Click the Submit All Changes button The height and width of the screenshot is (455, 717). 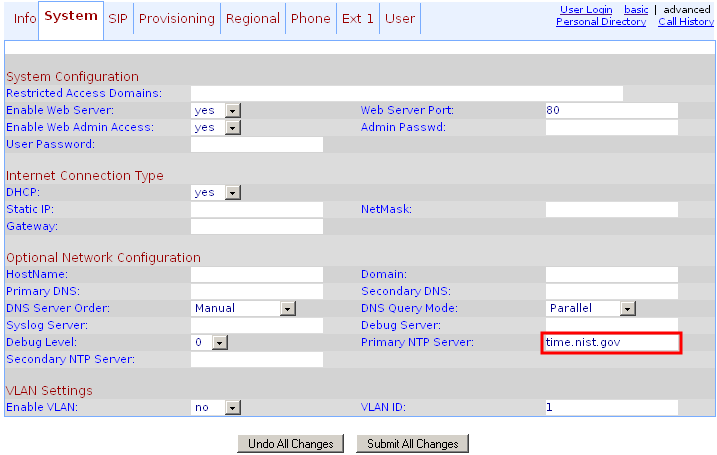413,443
